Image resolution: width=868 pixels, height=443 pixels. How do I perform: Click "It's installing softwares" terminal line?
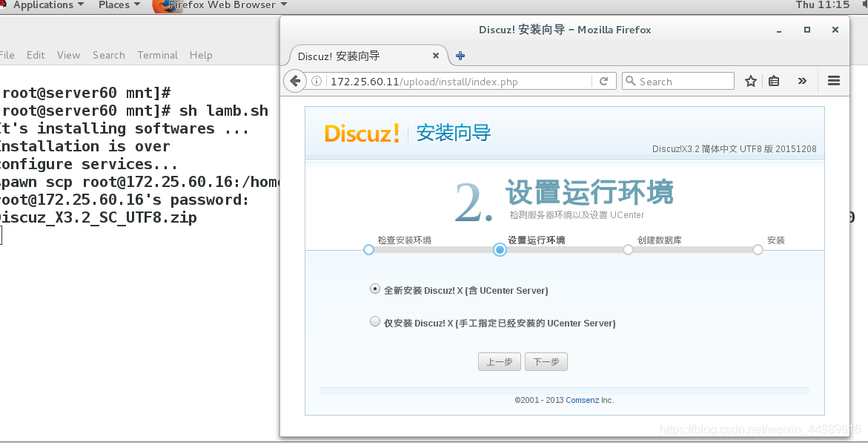[x=125, y=128]
